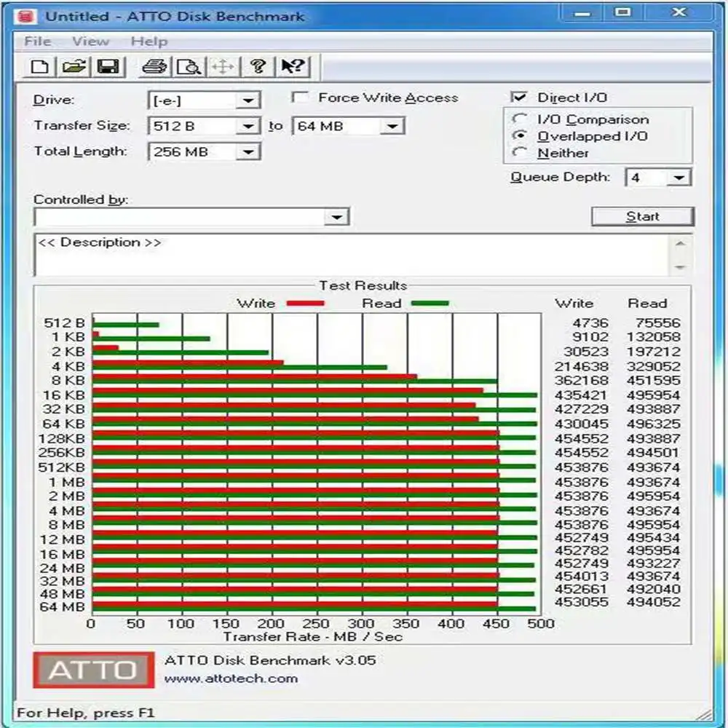
Task: Click the ATTO logo image
Action: 93,670
